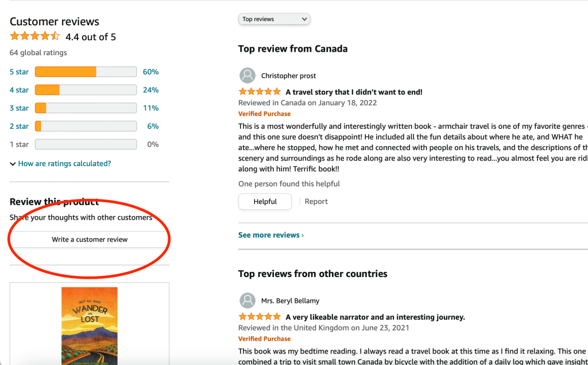The image size is (588, 365).
Task: Open review titled A travel story that I didn't want to end
Action: click(x=354, y=92)
